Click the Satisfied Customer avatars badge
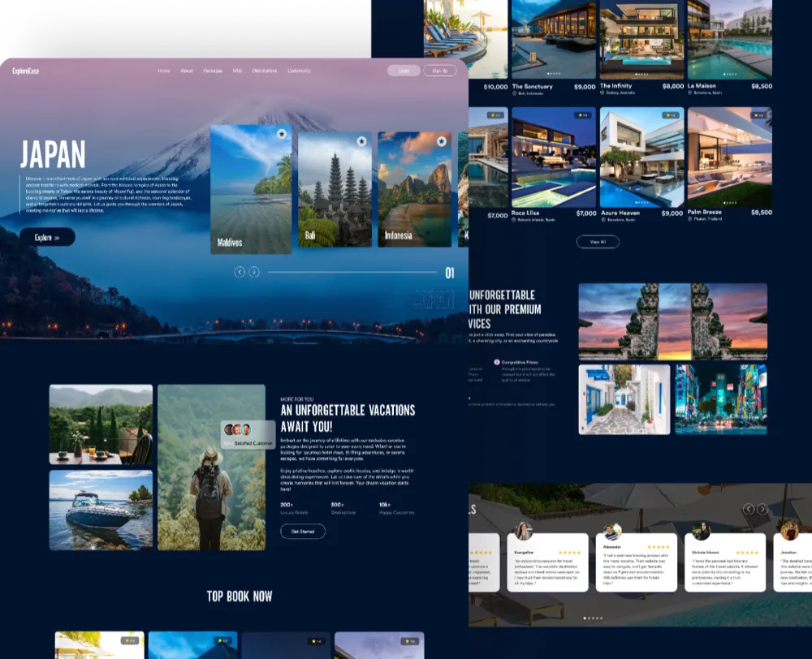The width and height of the screenshot is (812, 659). pos(248,434)
